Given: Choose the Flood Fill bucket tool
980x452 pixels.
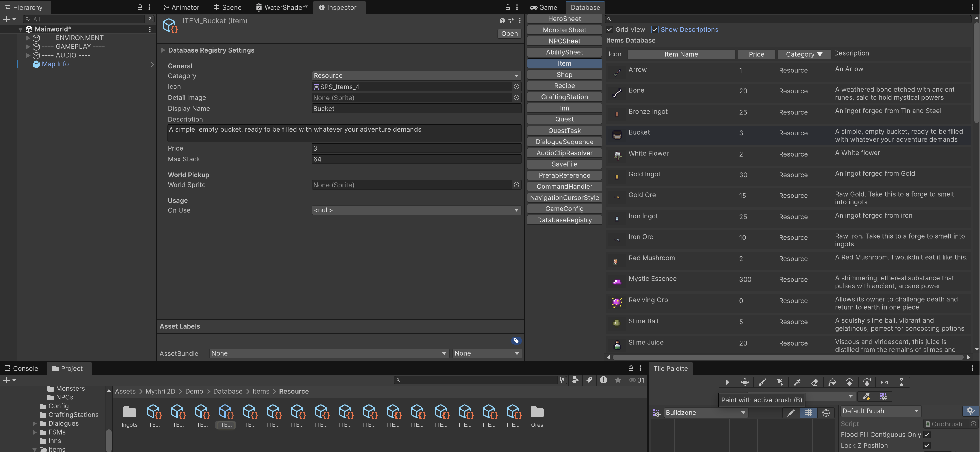Looking at the screenshot, I should [x=832, y=382].
